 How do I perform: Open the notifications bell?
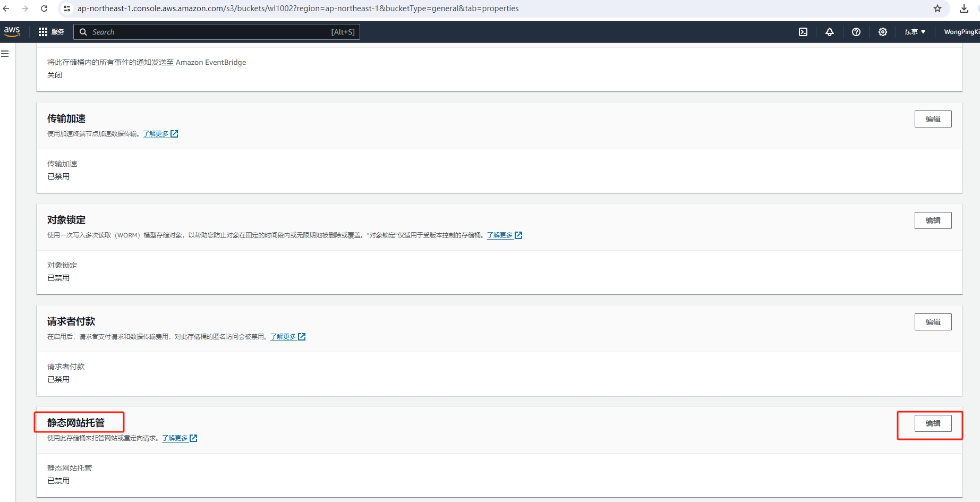830,32
